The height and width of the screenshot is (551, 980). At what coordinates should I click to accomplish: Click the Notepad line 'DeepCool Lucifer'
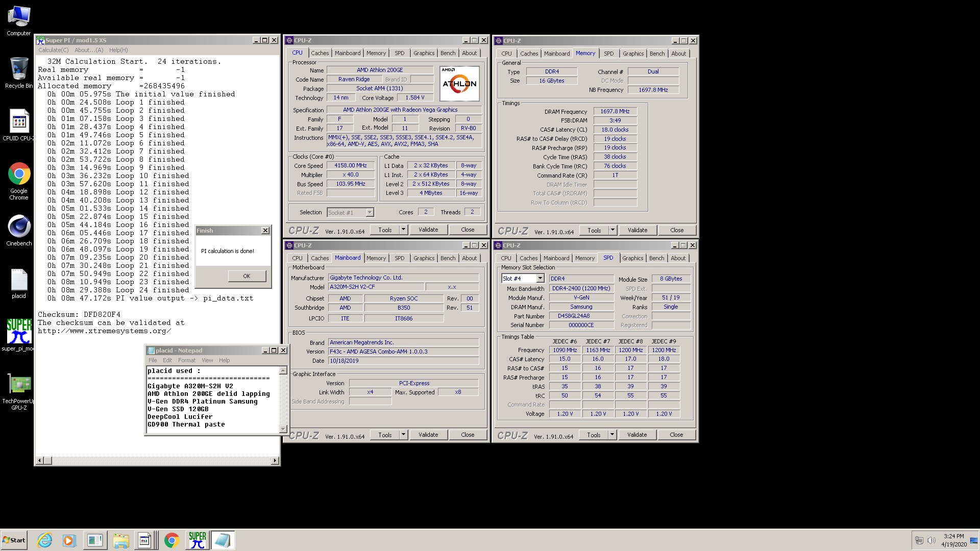[x=180, y=417]
